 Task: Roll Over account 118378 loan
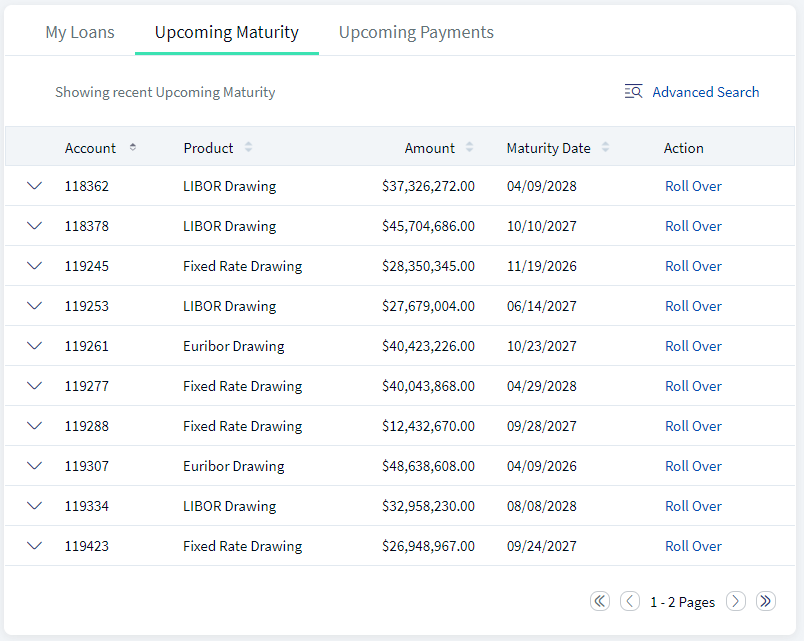[693, 226]
